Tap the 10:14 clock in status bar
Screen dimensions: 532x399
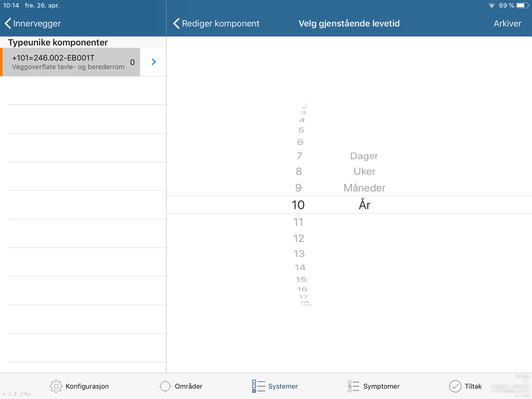(x=11, y=5)
